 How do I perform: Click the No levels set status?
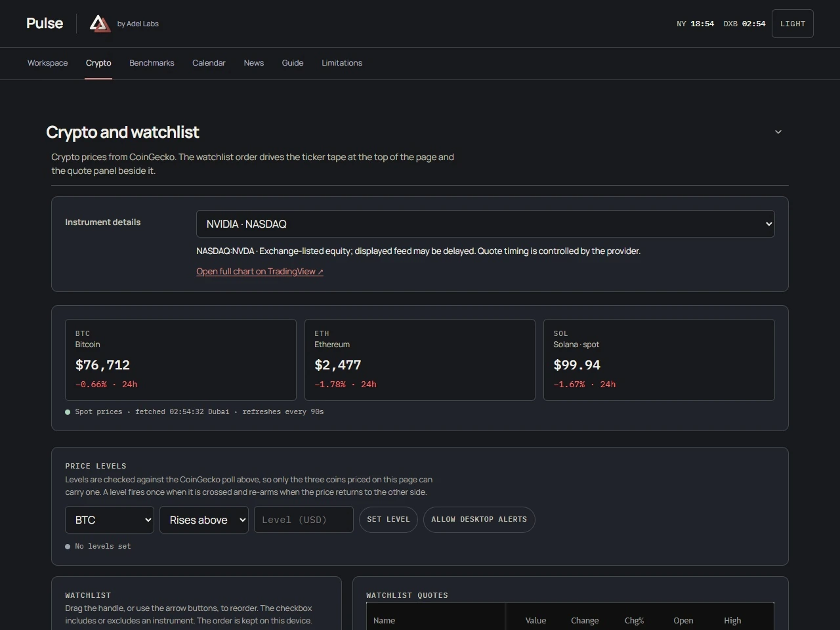(x=98, y=547)
